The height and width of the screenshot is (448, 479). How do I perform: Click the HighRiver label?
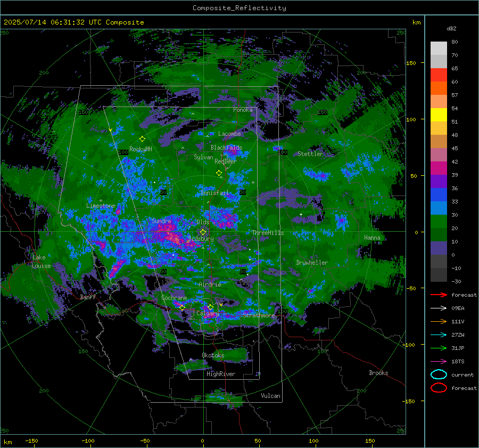click(221, 374)
